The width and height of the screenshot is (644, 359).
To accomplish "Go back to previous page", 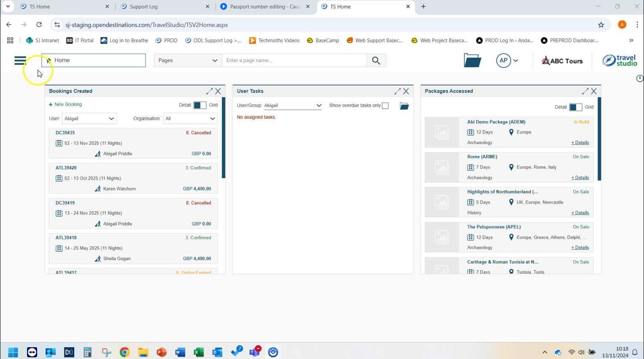I will pyautogui.click(x=9, y=25).
